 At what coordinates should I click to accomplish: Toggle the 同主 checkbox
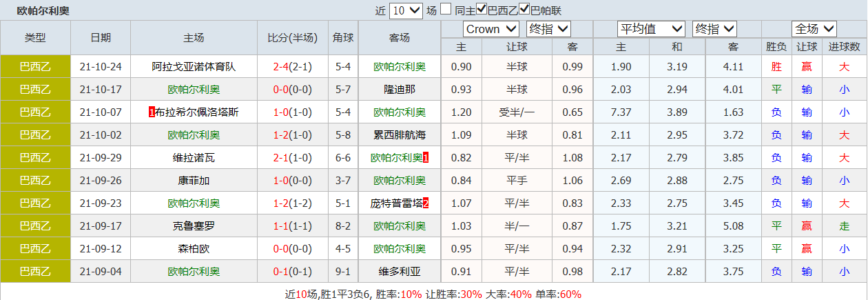[446, 10]
